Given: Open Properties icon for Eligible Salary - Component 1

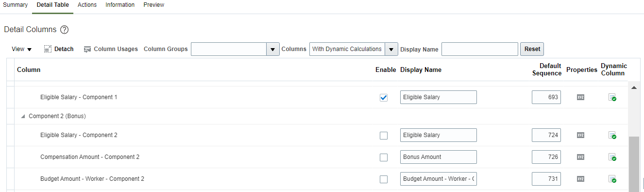Looking at the screenshot, I should (x=580, y=97).
